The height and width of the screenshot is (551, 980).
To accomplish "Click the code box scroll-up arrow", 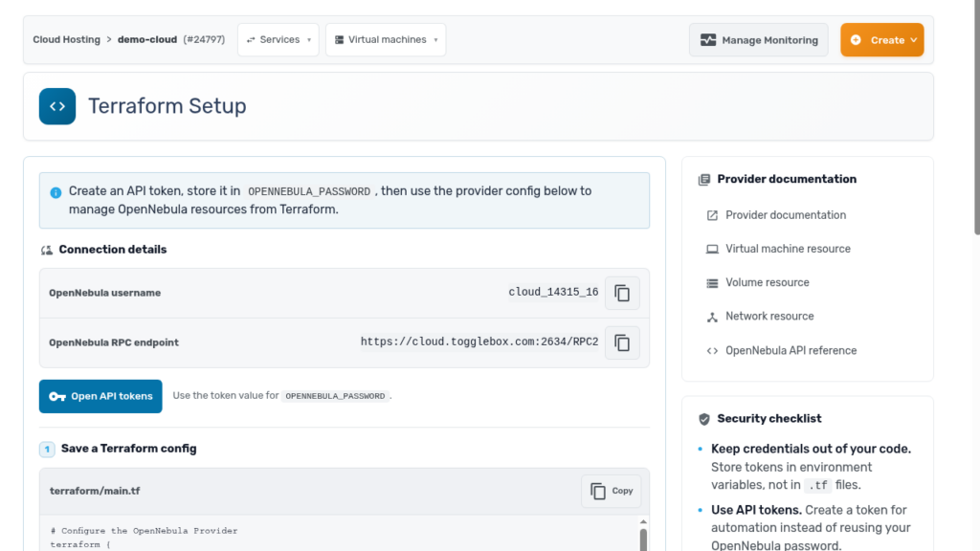I will click(x=643, y=521).
